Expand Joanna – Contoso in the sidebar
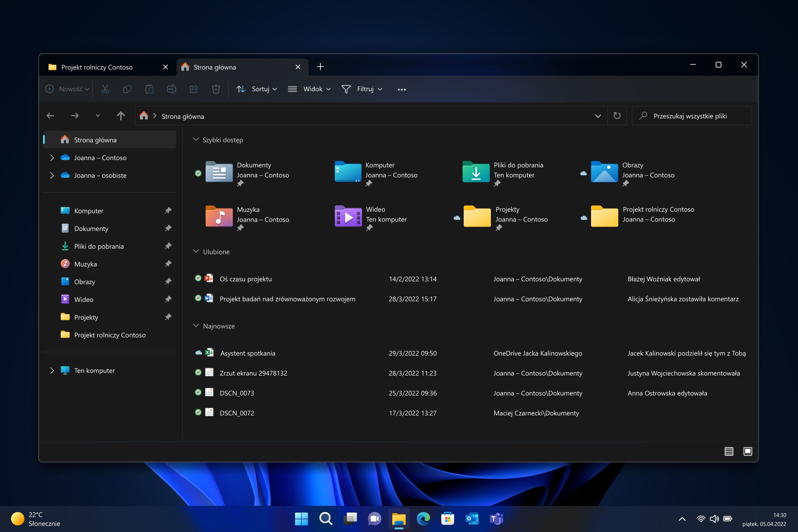 (x=52, y=157)
